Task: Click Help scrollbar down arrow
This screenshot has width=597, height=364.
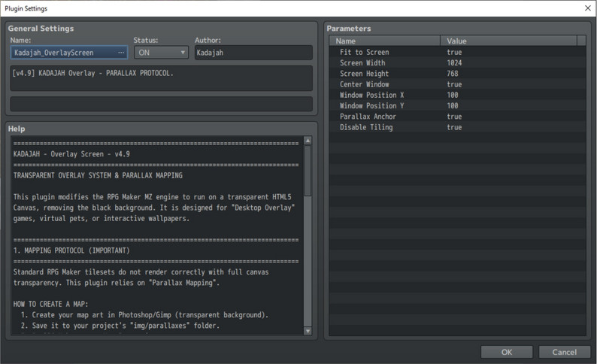Action: coord(308,331)
